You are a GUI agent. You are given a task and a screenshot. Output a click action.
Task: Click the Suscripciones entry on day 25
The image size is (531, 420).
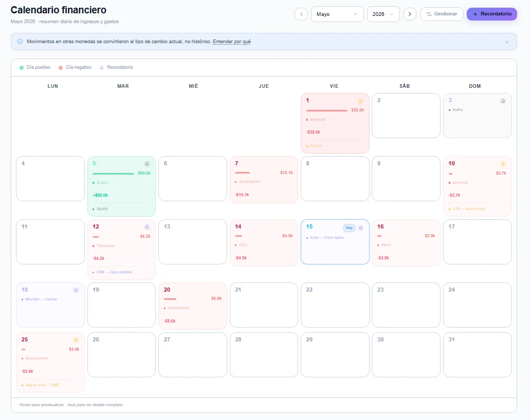click(x=37, y=358)
